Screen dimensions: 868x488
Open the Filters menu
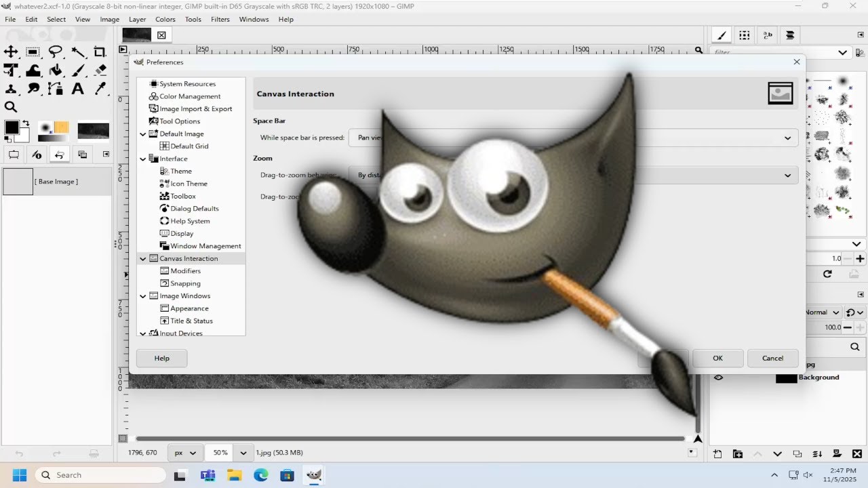pyautogui.click(x=220, y=20)
